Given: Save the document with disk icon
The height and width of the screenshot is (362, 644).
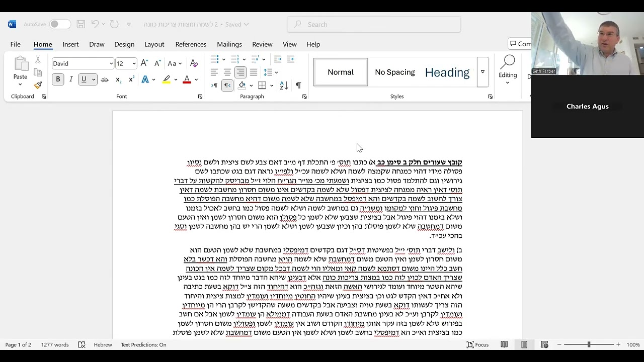Looking at the screenshot, I should [81, 24].
